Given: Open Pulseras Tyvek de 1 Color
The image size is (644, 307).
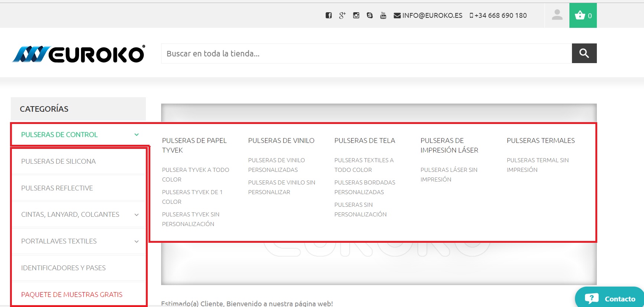Looking at the screenshot, I should point(192,197).
